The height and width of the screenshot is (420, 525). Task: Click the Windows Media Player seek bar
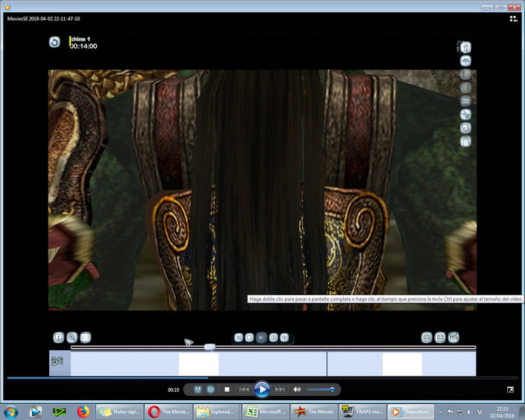[x=262, y=378]
